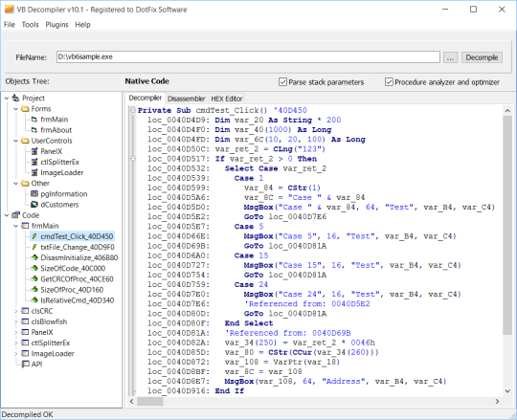Click the browse file button
517x420 pixels.
pyautogui.click(x=450, y=57)
